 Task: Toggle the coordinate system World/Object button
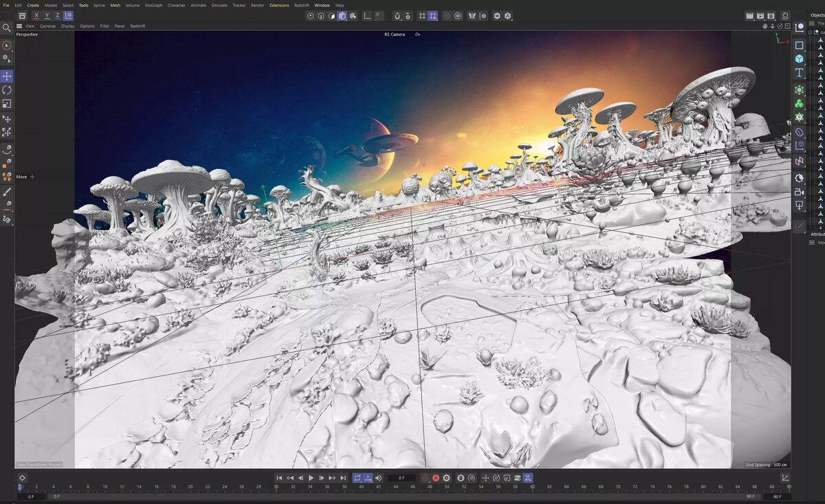68,15
